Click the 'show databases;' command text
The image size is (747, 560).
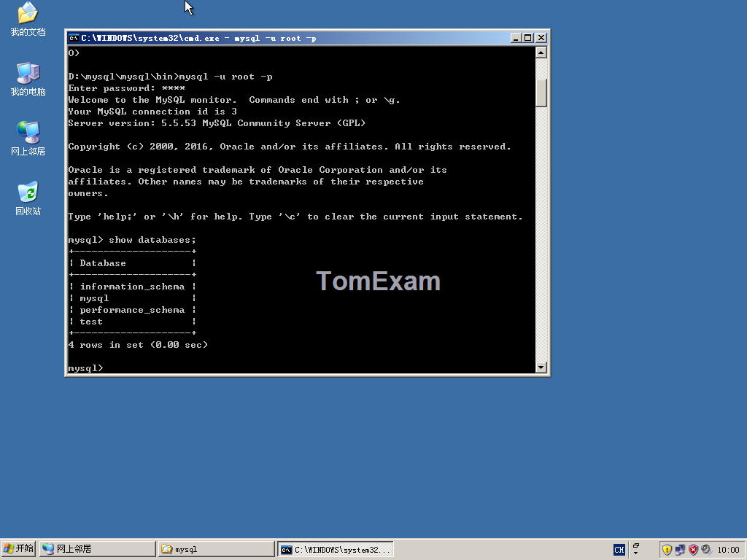(x=152, y=239)
